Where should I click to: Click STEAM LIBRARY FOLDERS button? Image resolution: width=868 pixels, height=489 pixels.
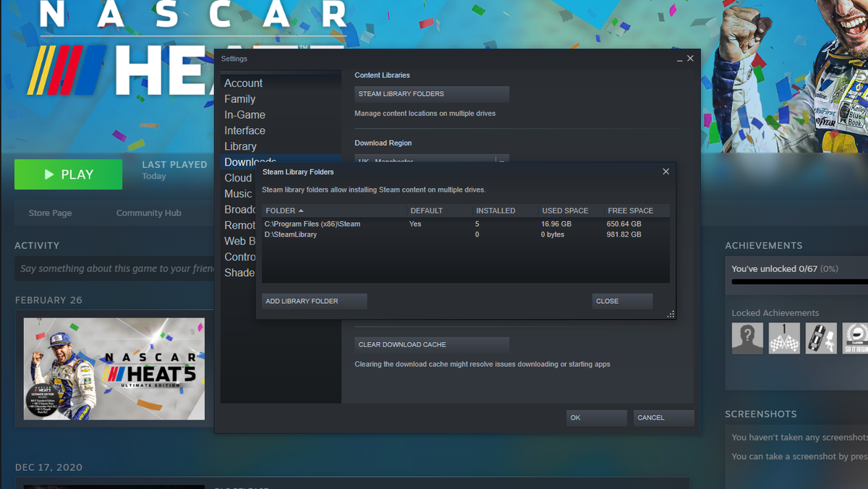(432, 94)
